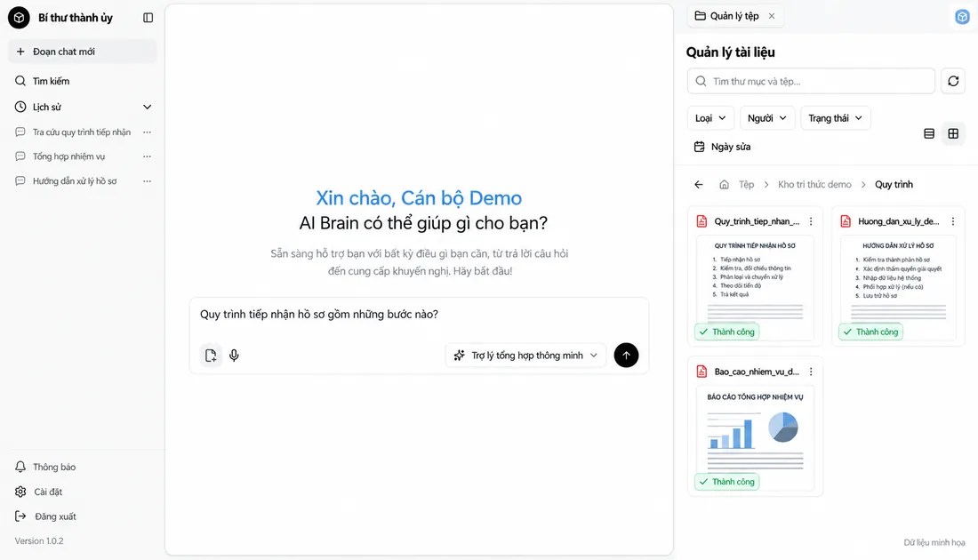Collapse the Lịch sử history chevron
Image resolution: width=978 pixels, height=560 pixels.
pos(148,108)
